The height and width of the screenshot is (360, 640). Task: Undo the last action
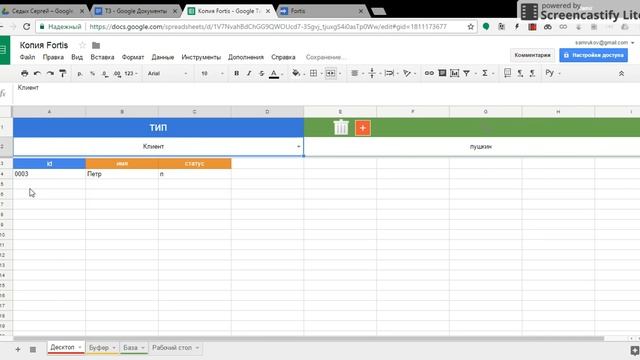tap(37, 73)
